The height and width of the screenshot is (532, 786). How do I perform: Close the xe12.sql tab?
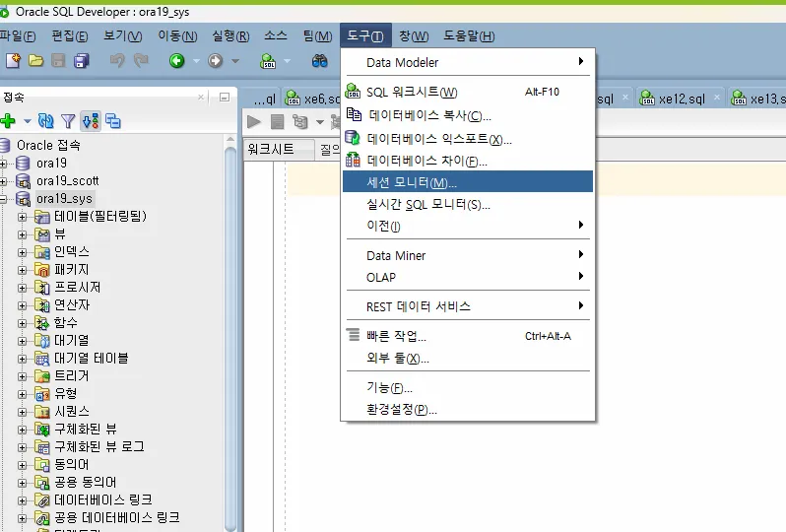717,98
